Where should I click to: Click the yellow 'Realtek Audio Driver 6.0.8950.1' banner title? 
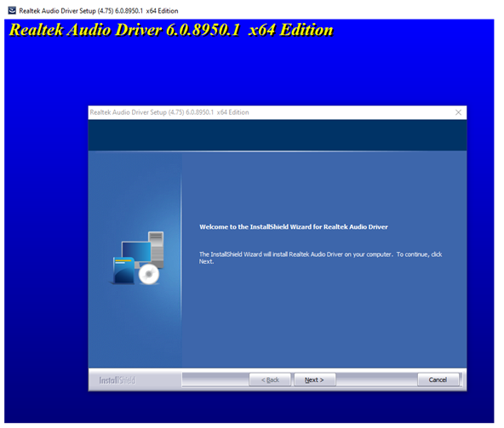(x=171, y=30)
